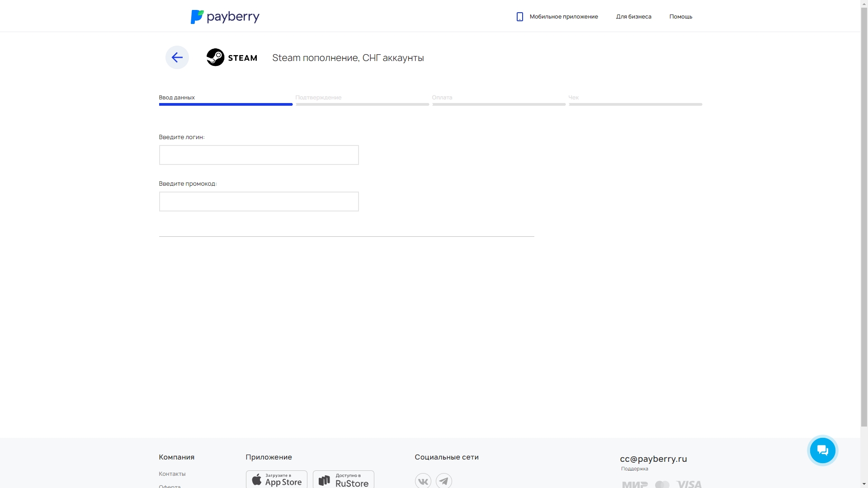Focus the Введите промокод input field

point(259,202)
